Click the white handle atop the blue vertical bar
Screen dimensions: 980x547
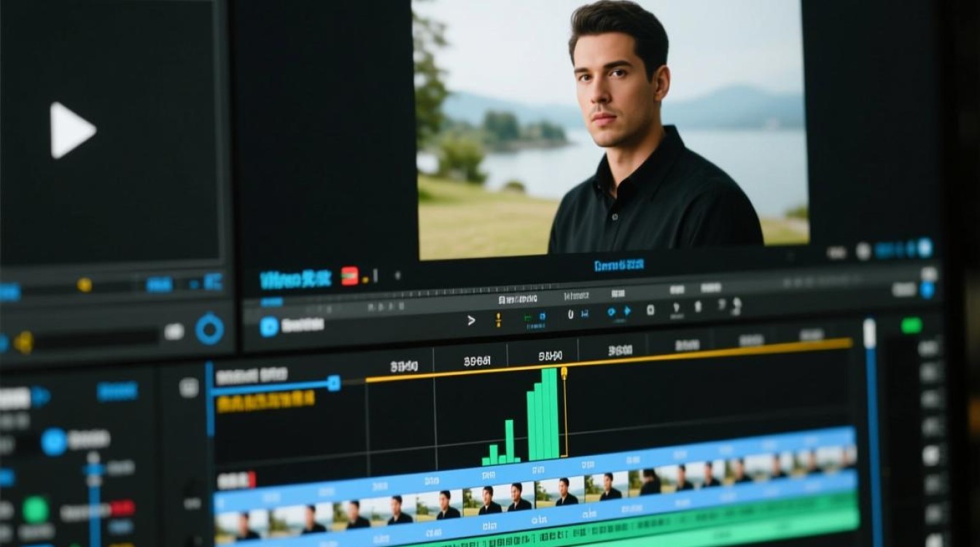tap(869, 333)
